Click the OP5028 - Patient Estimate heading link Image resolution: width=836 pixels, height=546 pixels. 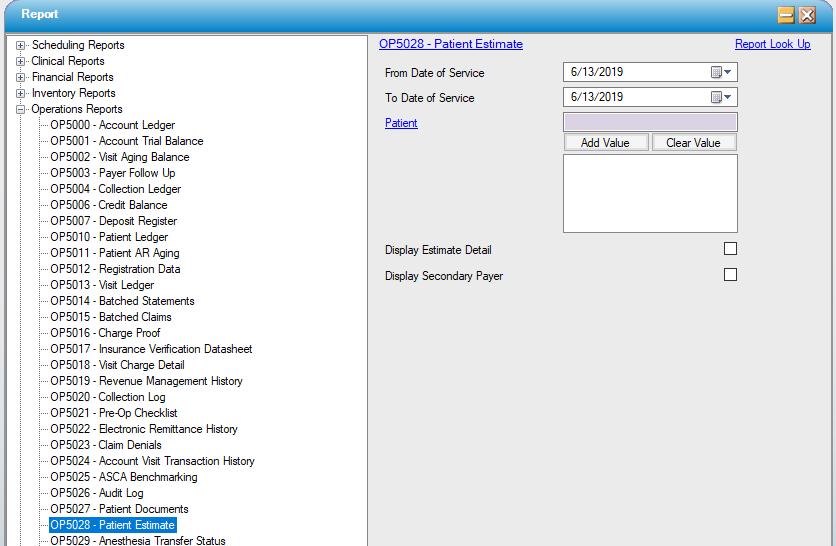click(451, 44)
